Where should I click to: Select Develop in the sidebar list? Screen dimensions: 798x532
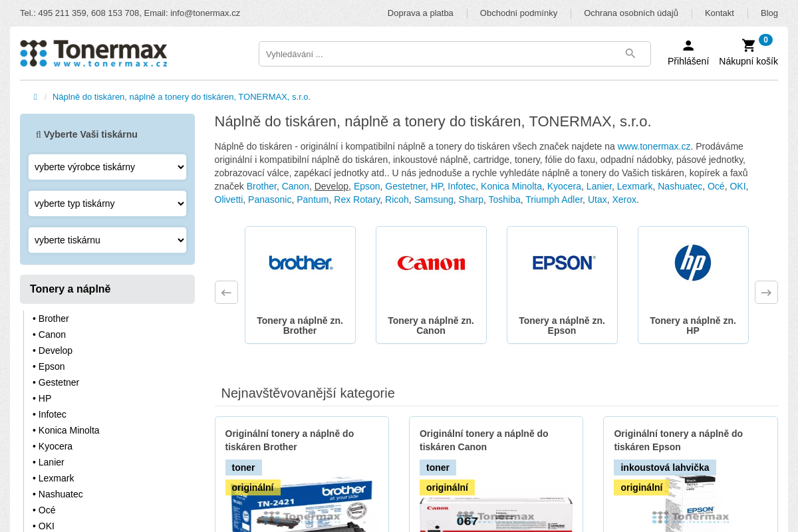coord(55,350)
